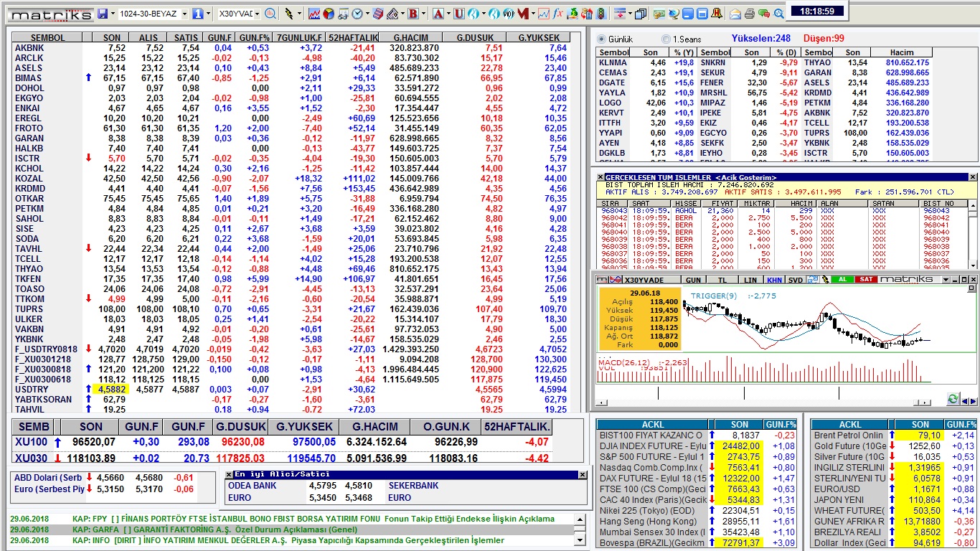Image resolution: width=980 pixels, height=551 pixels.
Task: Select the SVD tab in chart window
Action: [796, 280]
